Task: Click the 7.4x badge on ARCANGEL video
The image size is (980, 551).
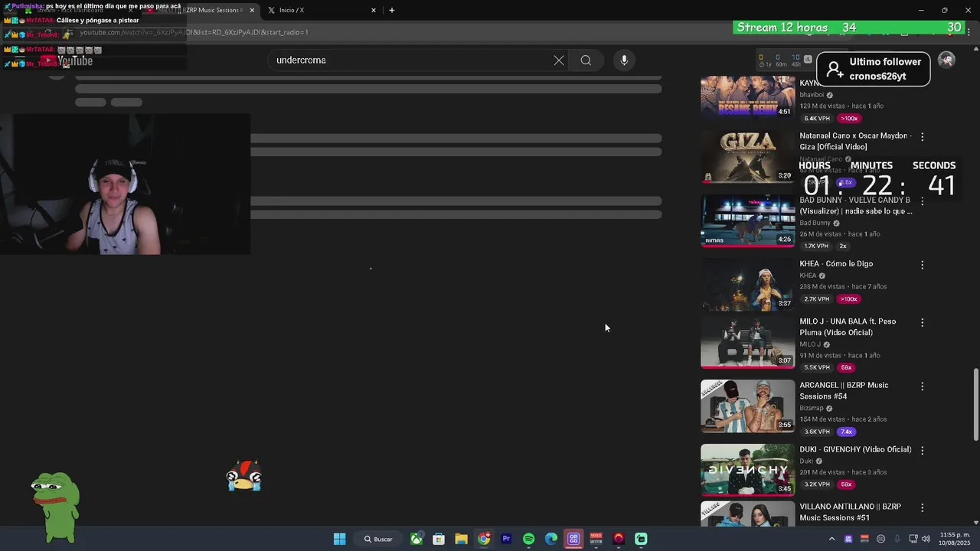Action: 846,432
